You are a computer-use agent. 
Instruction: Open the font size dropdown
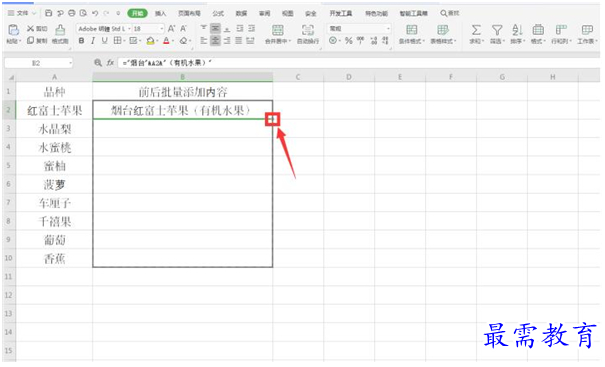tap(161, 29)
